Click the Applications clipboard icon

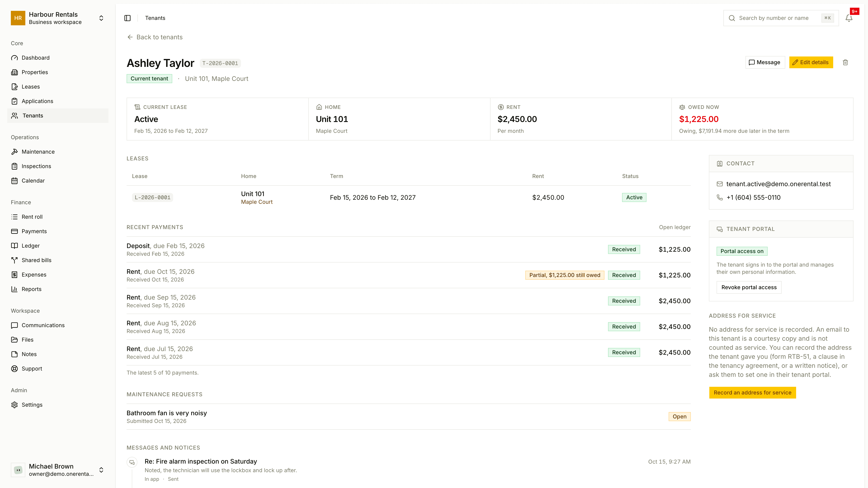click(14, 101)
